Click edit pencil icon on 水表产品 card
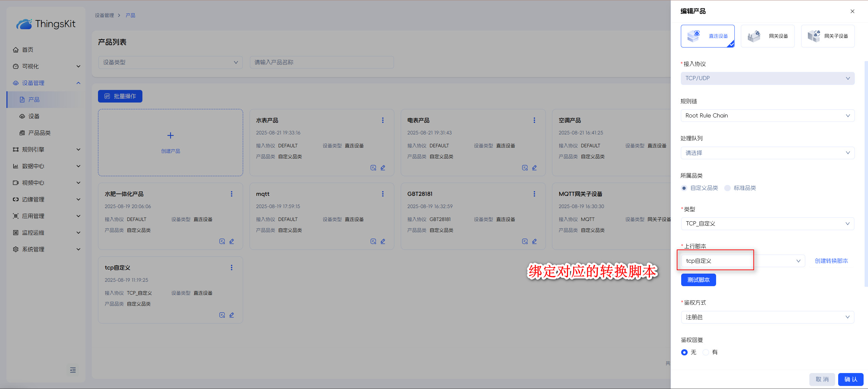Viewport: 868px width, 389px height. (383, 168)
